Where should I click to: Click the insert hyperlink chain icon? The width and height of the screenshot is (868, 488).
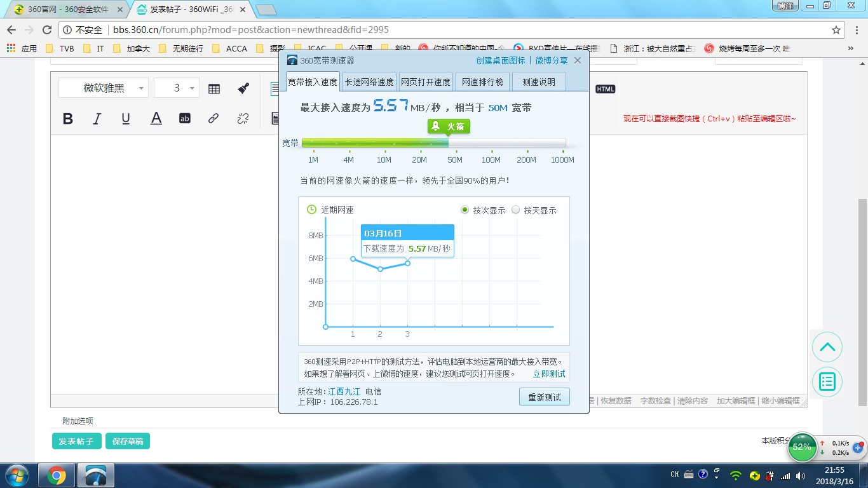point(214,118)
